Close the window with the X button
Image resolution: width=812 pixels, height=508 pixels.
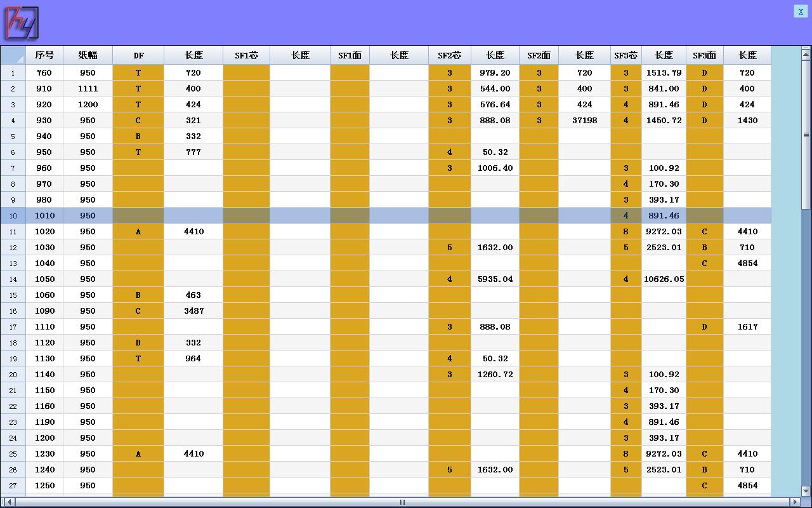(x=801, y=11)
